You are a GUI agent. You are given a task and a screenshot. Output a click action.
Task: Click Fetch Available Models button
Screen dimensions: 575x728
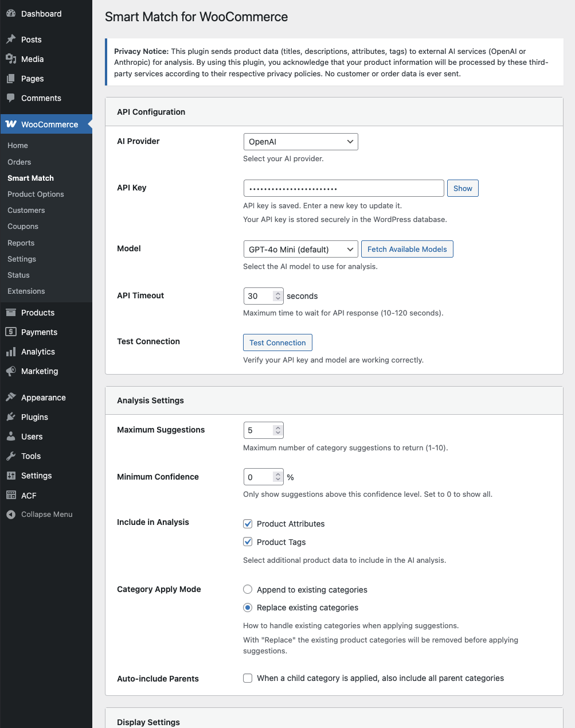(x=407, y=249)
